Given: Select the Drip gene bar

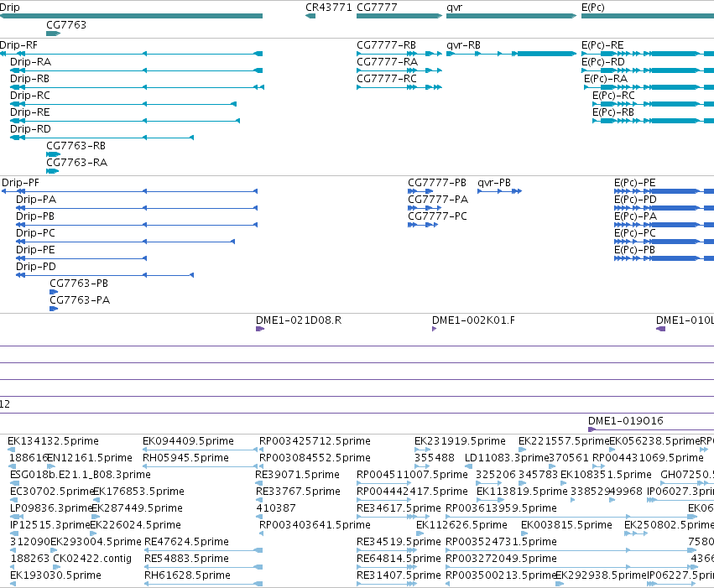Looking at the screenshot, I should click(131, 16).
